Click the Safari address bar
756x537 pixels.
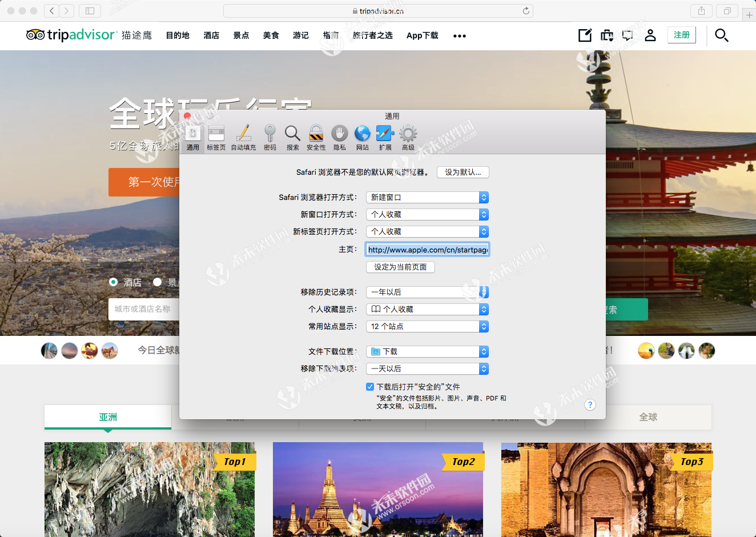pos(378,11)
